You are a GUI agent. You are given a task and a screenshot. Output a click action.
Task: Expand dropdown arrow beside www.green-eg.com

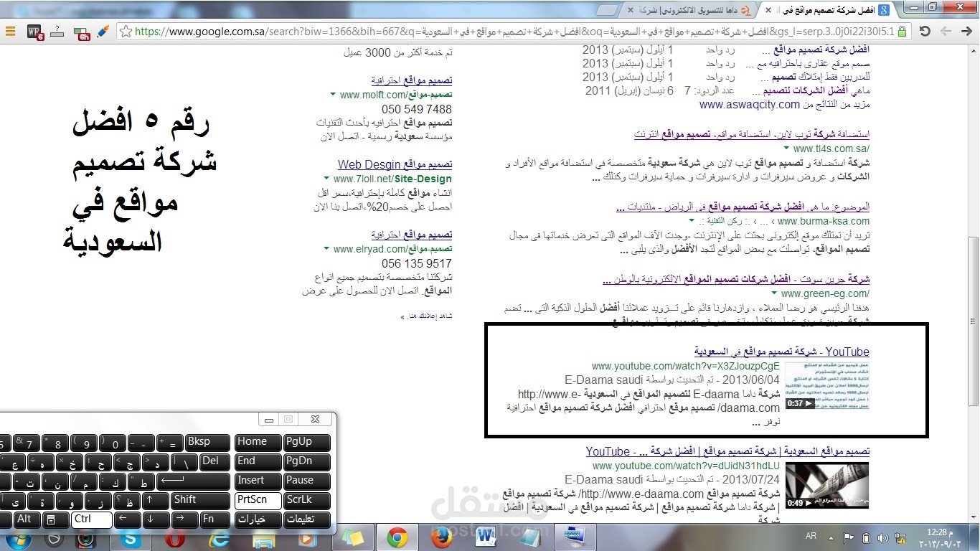775,293
